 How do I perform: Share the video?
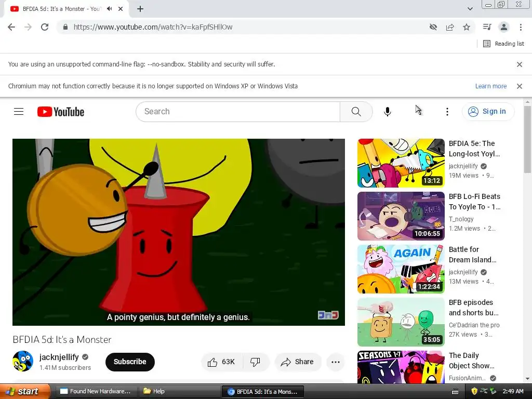pyautogui.click(x=297, y=362)
